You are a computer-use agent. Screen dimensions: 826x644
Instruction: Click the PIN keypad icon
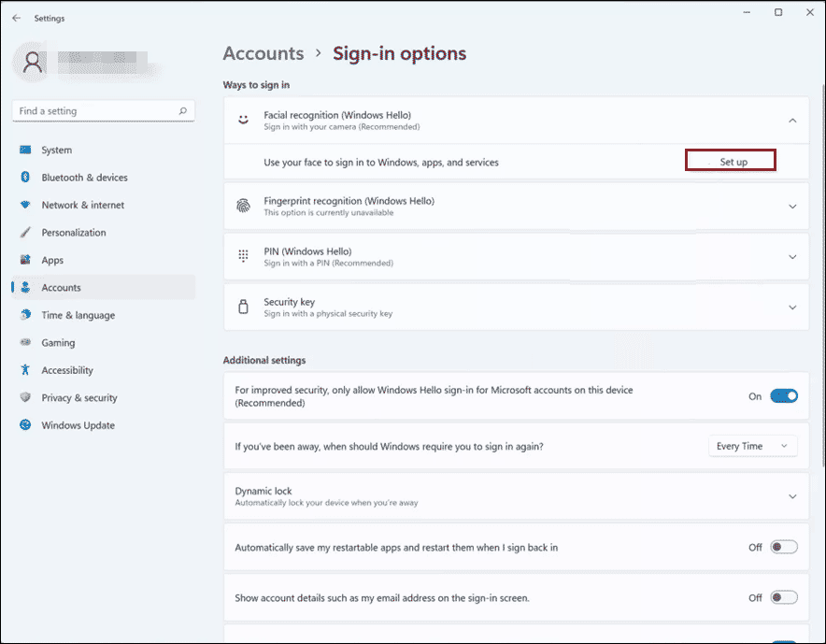click(243, 256)
